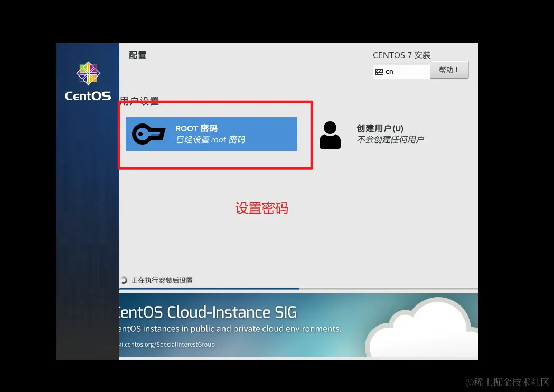Click the user silhouette icon
Screen dimensions: 554x392
pos(330,135)
